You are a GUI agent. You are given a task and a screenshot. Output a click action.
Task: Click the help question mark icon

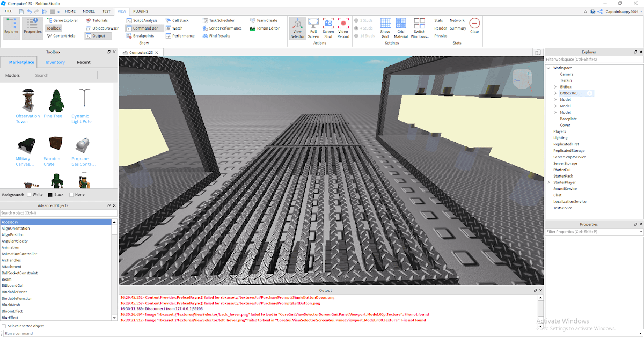(x=592, y=11)
